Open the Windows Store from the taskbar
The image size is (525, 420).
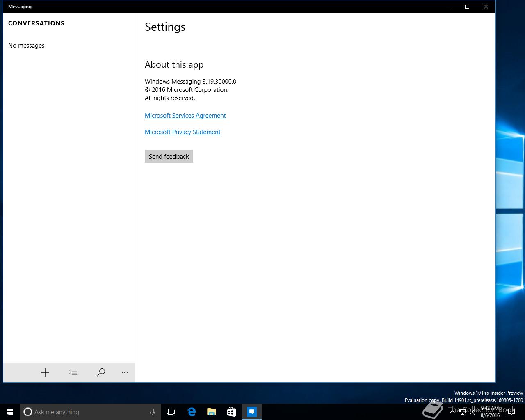[x=232, y=412]
